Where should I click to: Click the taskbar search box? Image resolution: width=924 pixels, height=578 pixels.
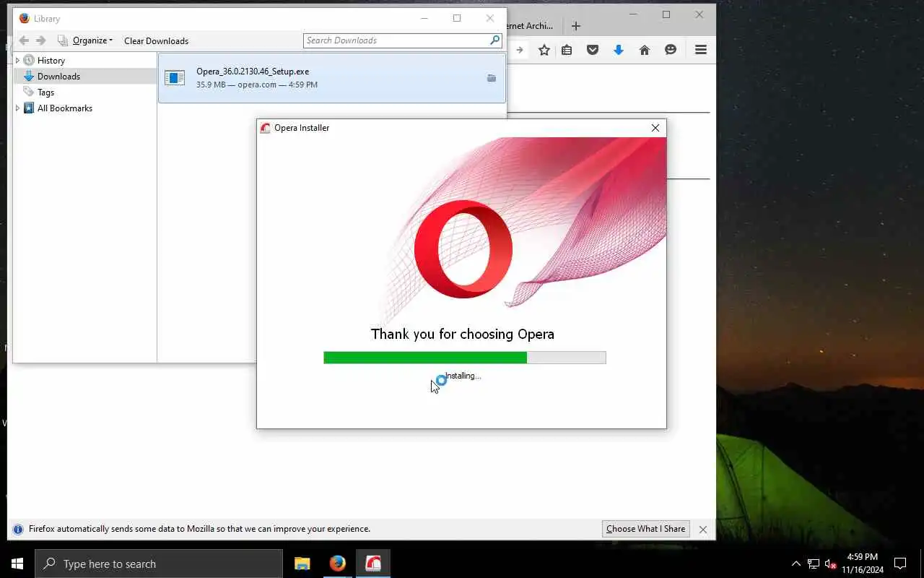click(159, 564)
